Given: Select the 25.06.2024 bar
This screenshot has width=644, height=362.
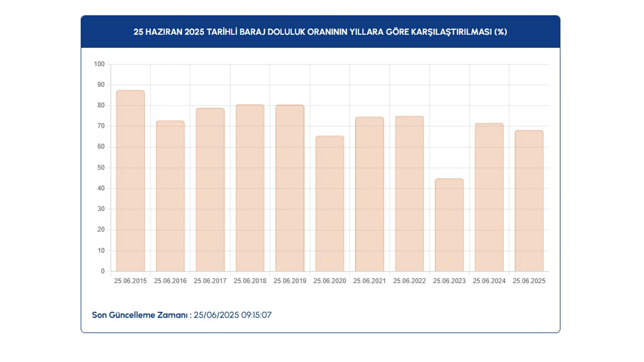Looking at the screenshot, I should click(489, 197).
